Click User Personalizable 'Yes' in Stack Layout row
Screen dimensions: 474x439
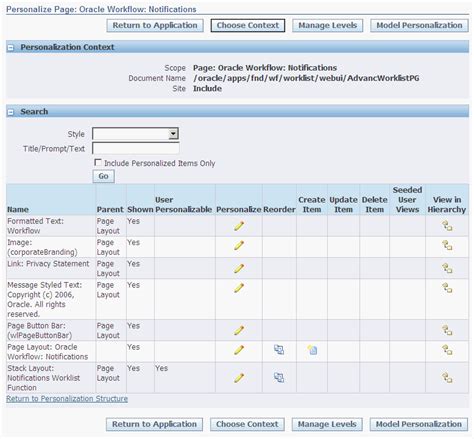tap(161, 368)
